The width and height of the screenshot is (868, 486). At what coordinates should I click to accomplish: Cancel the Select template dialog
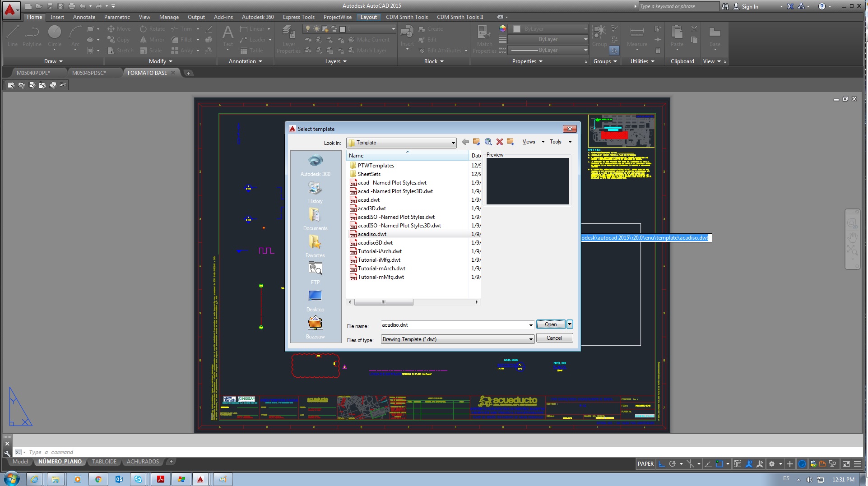554,338
